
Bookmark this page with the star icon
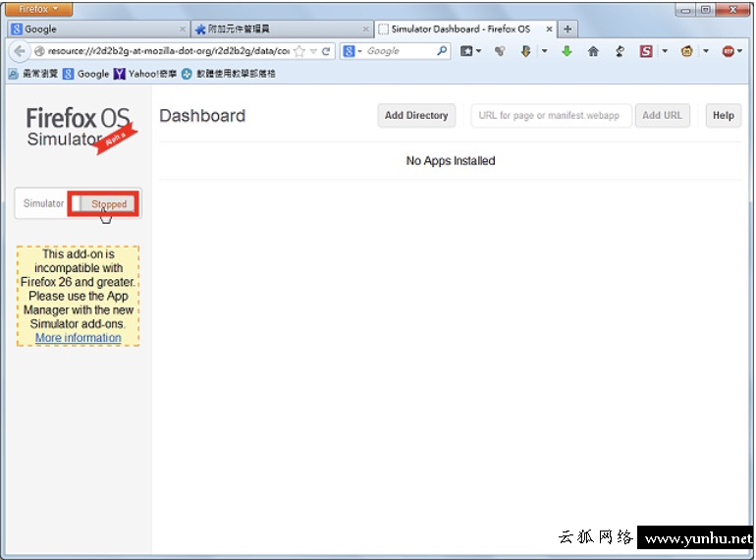click(x=299, y=51)
